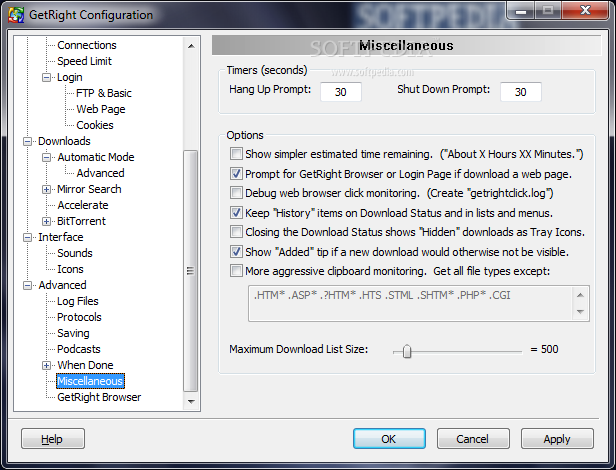
Task: Collapse the Interface tree node
Action: pyautogui.click(x=27, y=237)
